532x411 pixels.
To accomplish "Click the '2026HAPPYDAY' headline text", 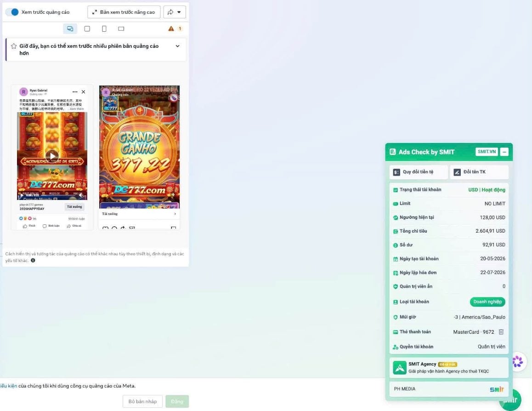I will (x=32, y=209).
